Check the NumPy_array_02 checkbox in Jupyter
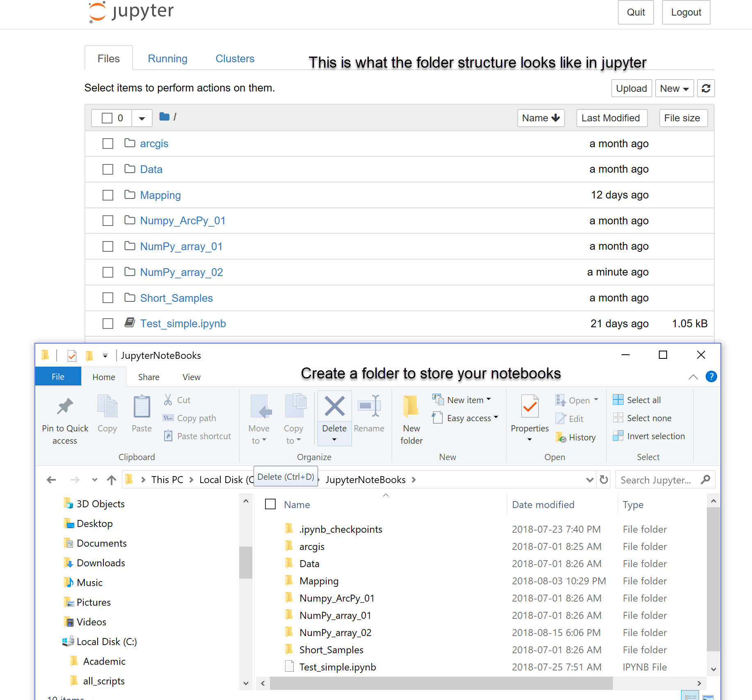The height and width of the screenshot is (700, 752). 108,272
